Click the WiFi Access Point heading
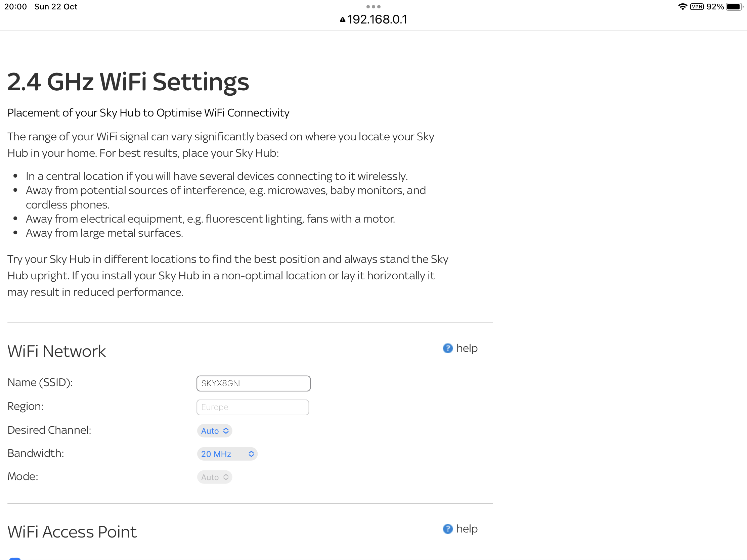The height and width of the screenshot is (560, 747). (72, 532)
